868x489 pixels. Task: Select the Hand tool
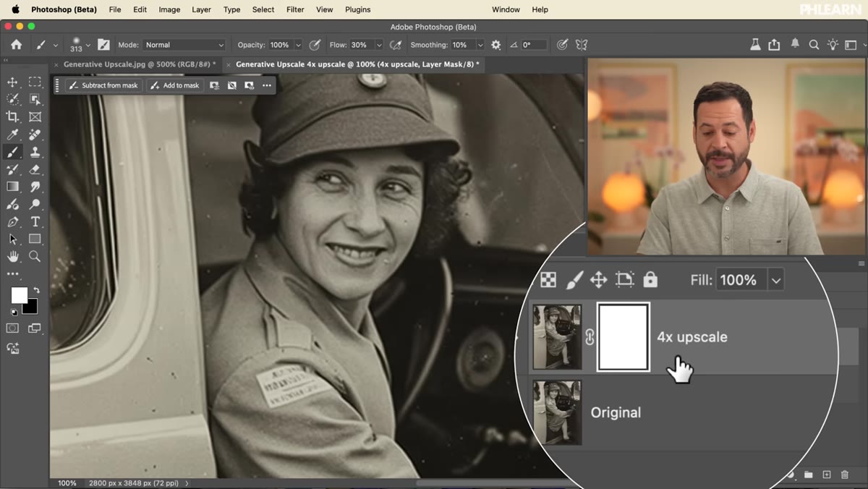pos(12,256)
